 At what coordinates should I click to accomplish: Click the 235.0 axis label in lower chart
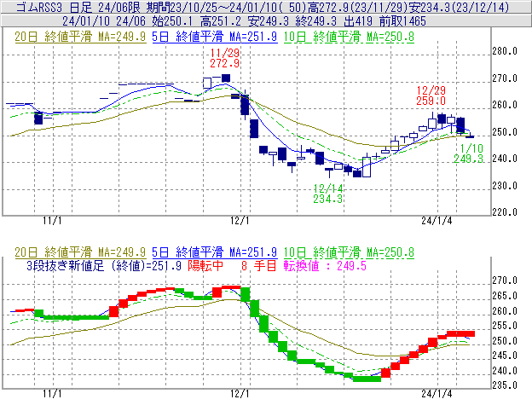(505, 385)
